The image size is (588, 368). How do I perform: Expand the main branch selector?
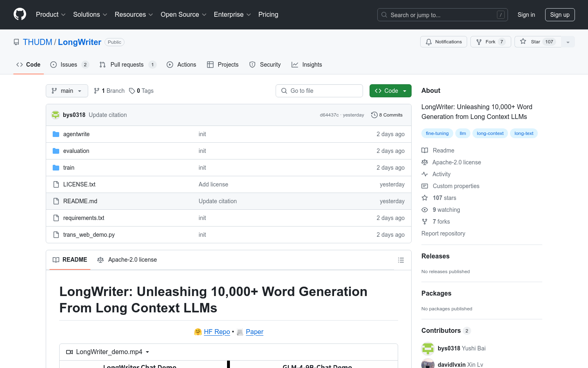pos(67,91)
